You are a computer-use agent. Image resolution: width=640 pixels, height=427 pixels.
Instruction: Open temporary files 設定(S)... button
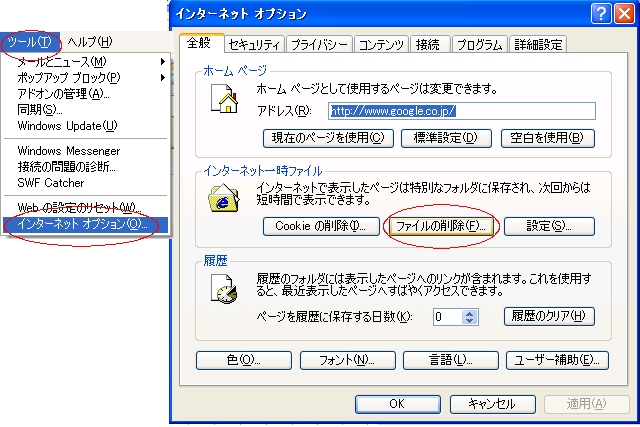coord(549,226)
